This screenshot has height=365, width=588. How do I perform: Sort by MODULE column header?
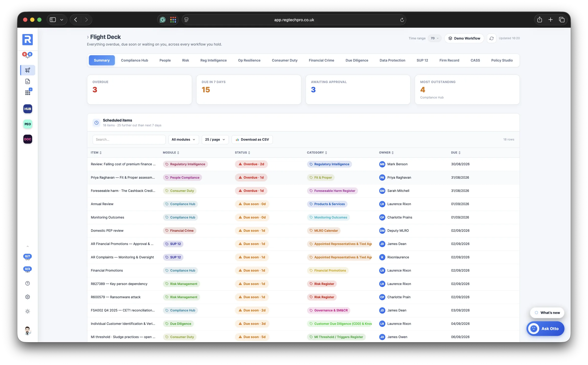pos(171,152)
